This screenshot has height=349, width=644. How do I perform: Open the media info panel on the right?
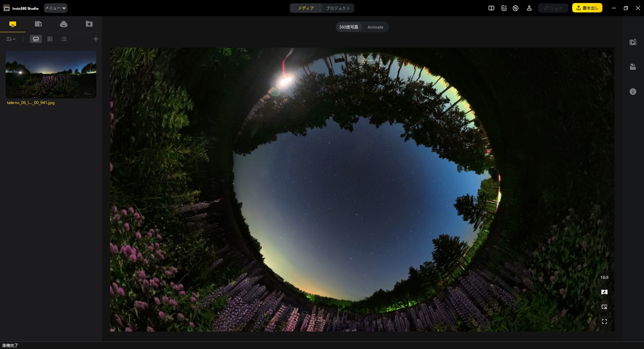click(633, 91)
